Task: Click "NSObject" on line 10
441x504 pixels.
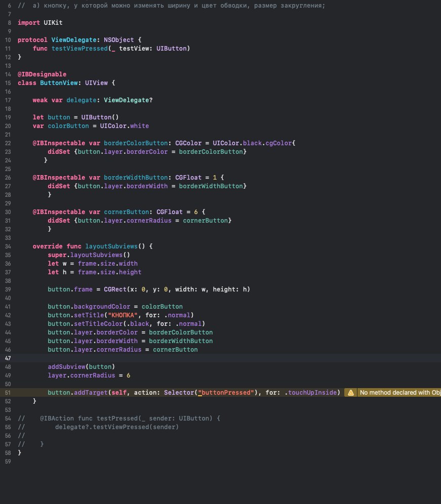Action: click(118, 40)
